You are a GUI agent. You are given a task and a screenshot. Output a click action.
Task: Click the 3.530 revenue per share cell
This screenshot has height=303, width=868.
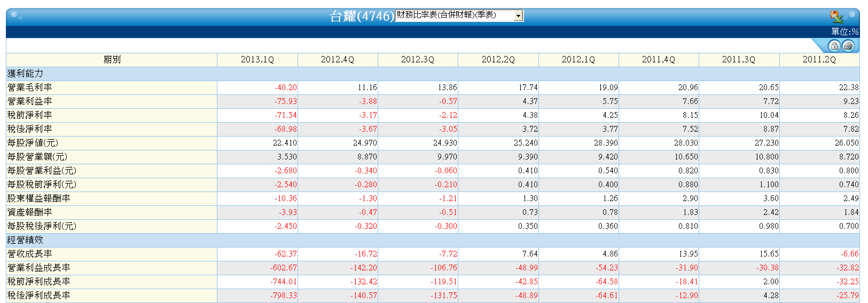(287, 157)
